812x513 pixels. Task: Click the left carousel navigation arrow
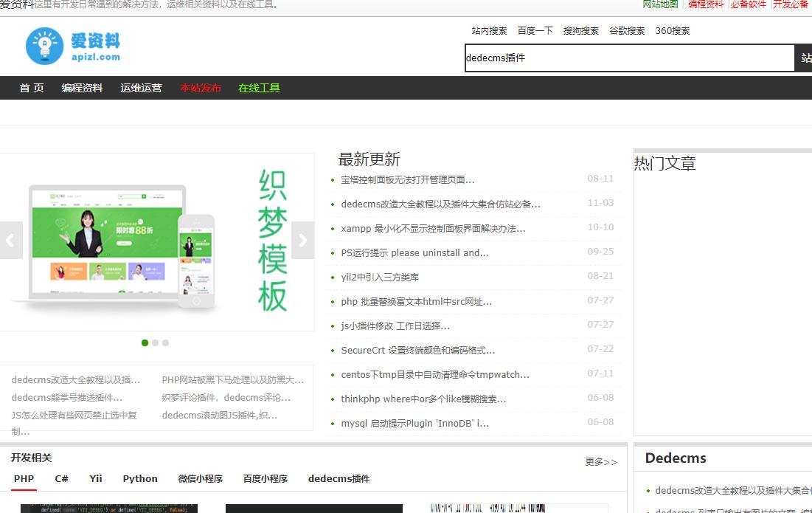pos(10,240)
